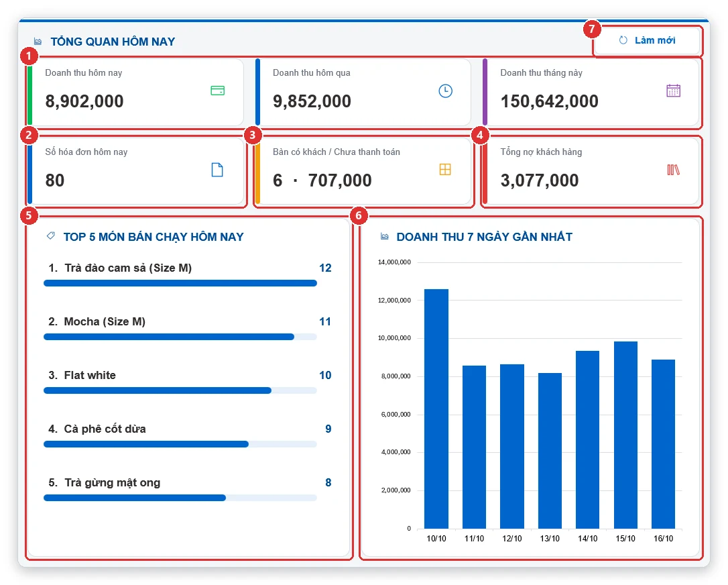
Task: Click the revenue value 8,902,000
Action: pos(84,101)
